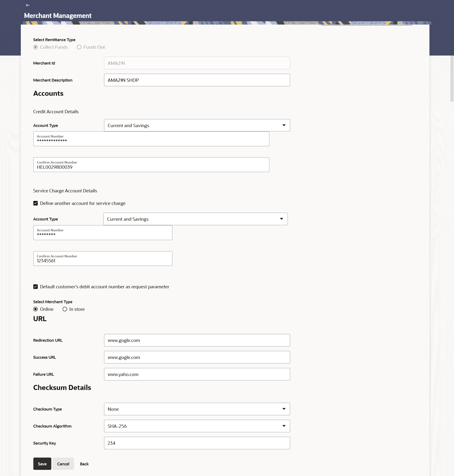Click credit Account Number field

point(151,139)
